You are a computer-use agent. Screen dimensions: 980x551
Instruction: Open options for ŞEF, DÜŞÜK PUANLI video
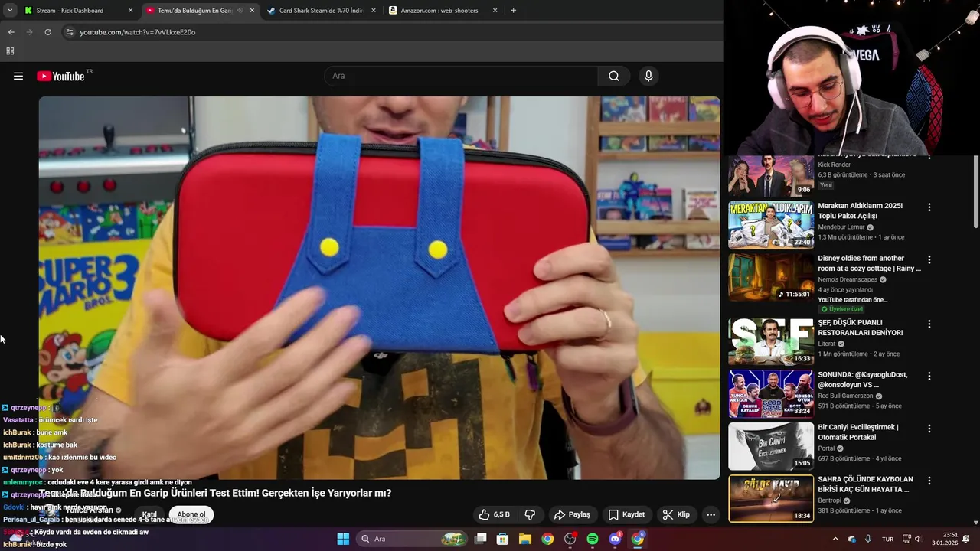click(x=929, y=324)
